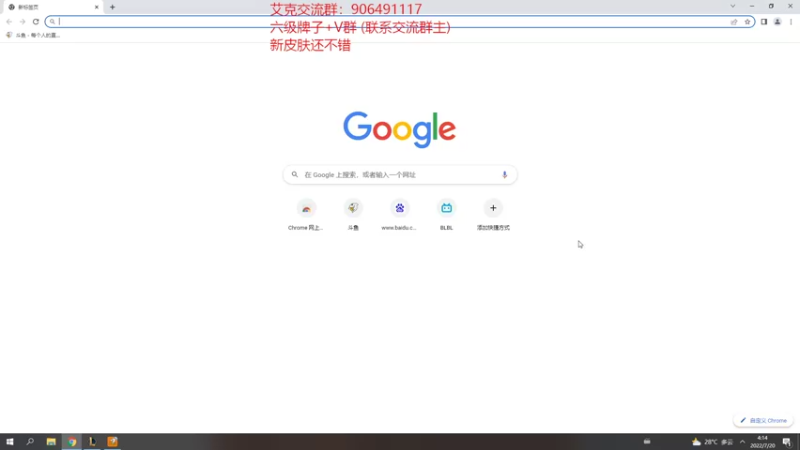Open the www.baidu.com shortcut tile
This screenshot has height=450, width=800.
click(399, 214)
